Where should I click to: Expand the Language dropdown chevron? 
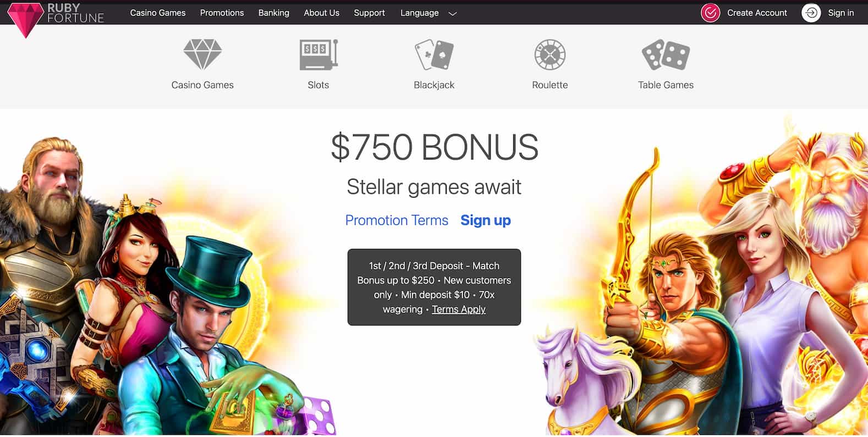point(453,14)
